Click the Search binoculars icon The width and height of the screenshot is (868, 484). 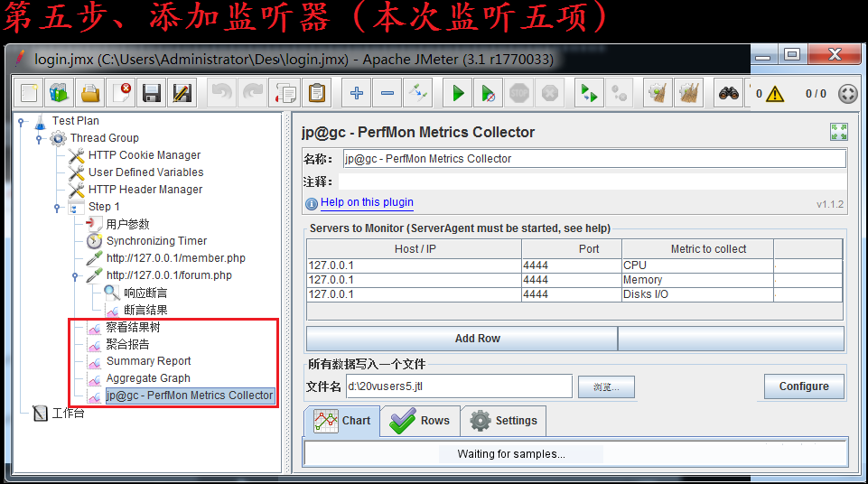pos(729,93)
